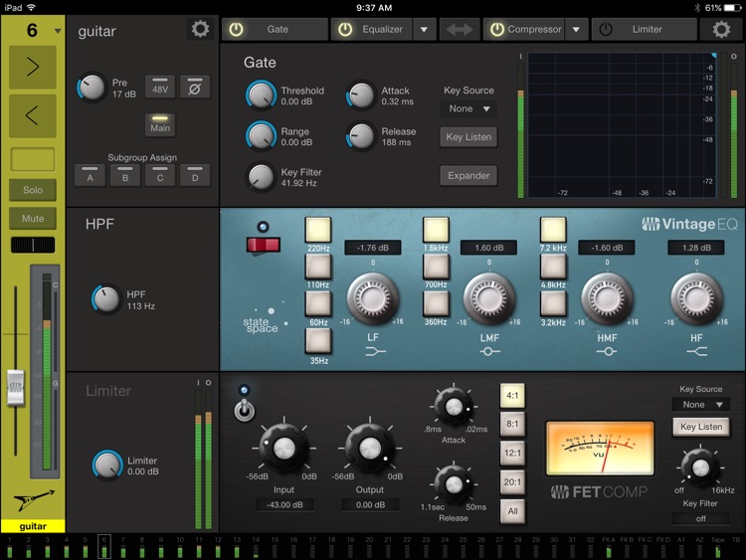This screenshot has height=560, width=746.
Task: Enable Expander mode button
Action: (468, 176)
